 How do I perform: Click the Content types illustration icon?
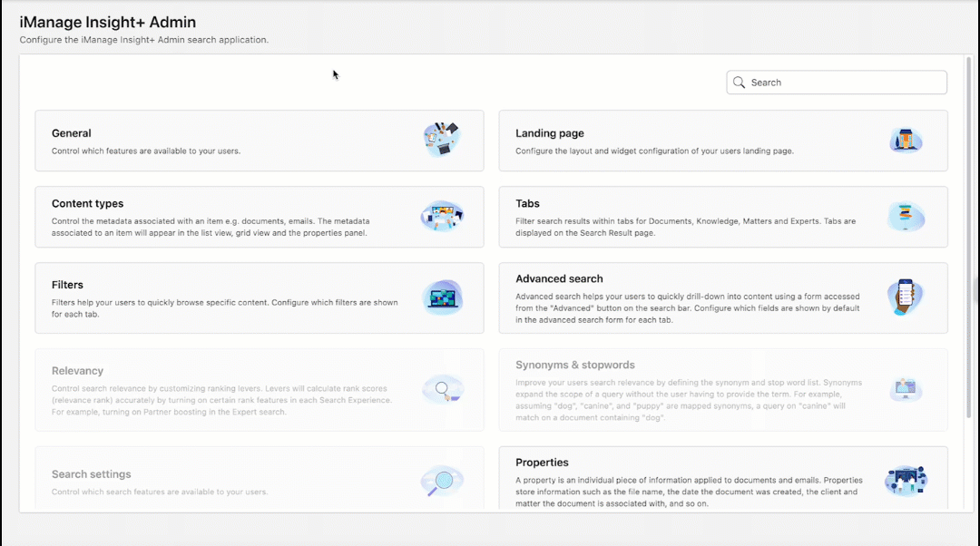442,216
